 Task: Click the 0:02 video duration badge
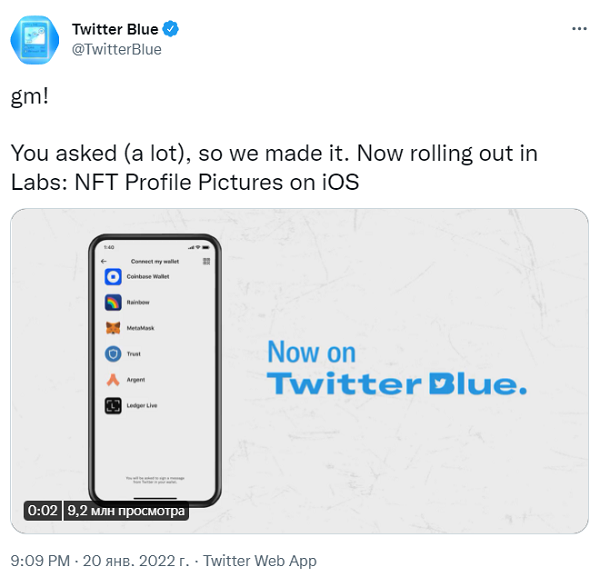(x=43, y=510)
